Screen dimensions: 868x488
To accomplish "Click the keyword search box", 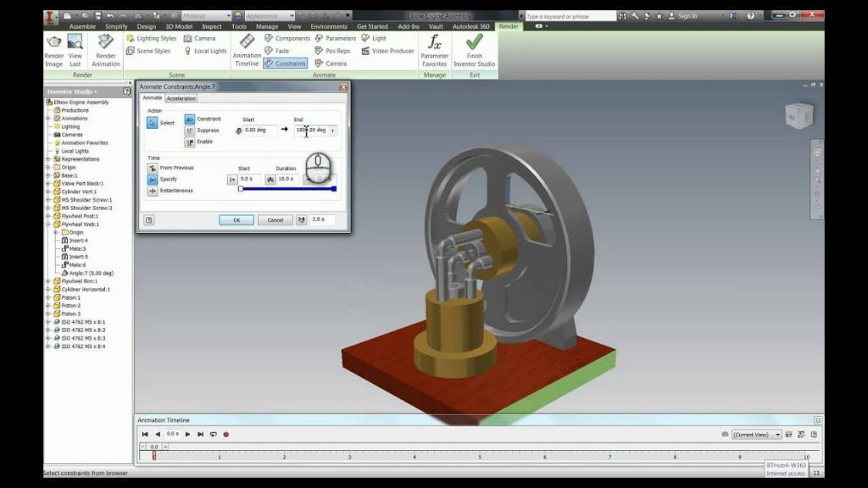I will pos(570,16).
